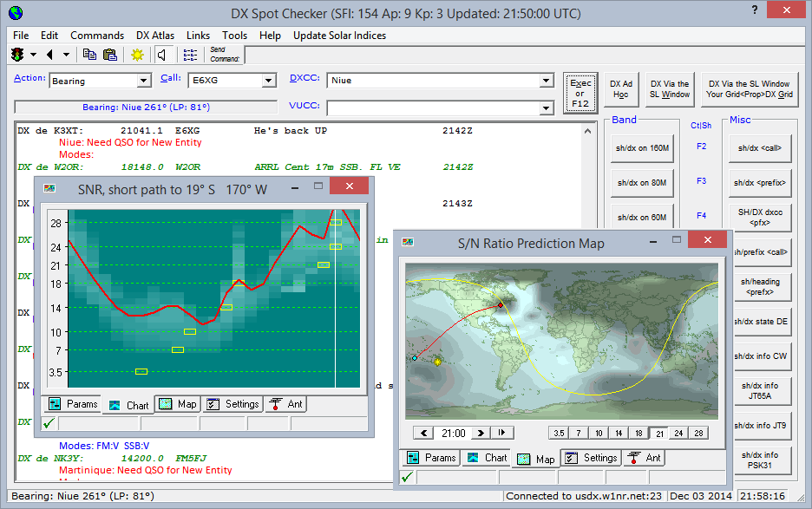
Task: Click the question mark help icon in title bar
Action: click(755, 10)
